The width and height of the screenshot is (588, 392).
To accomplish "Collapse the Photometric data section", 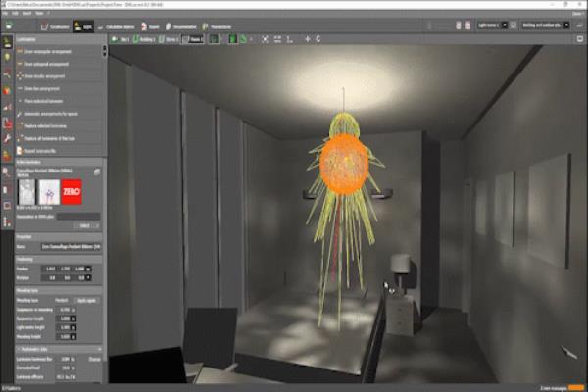I will 20,349.
